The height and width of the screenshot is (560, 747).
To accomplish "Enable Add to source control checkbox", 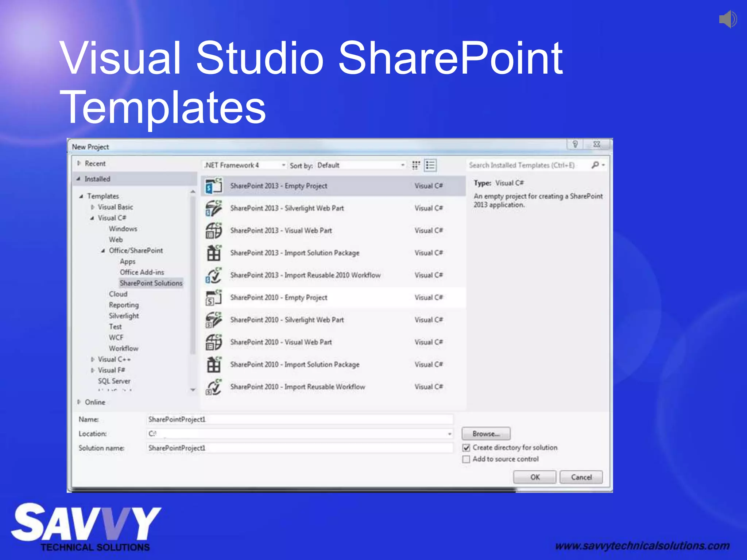I will 466,459.
